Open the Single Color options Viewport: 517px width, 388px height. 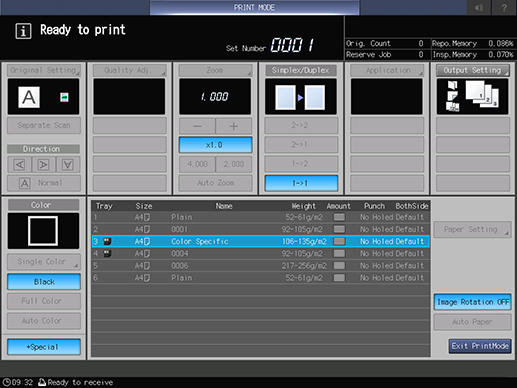(x=44, y=262)
